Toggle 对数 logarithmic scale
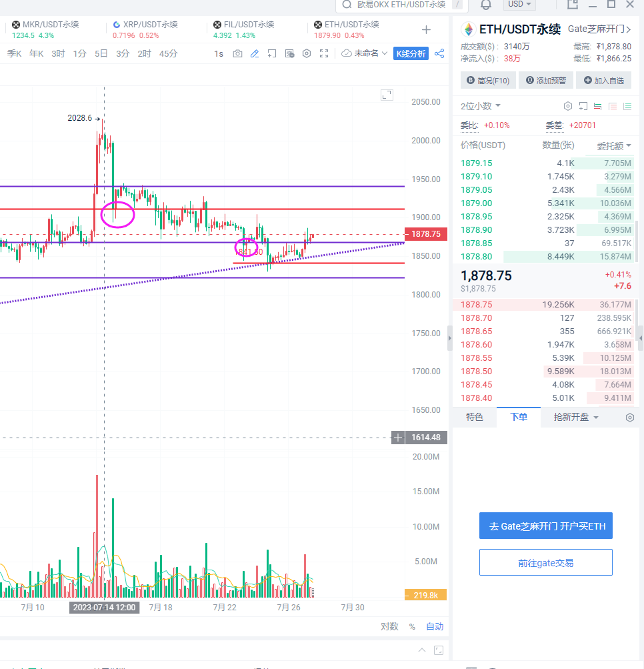This screenshot has height=669, width=644. point(389,626)
